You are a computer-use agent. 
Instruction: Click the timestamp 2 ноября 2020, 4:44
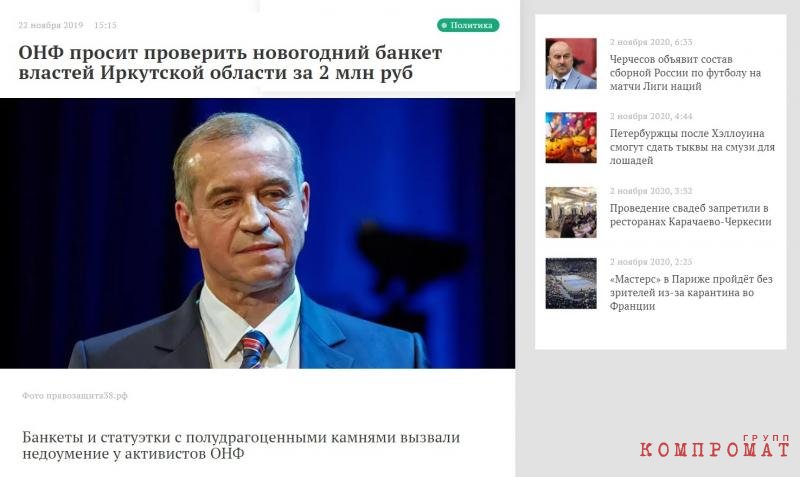pos(651,116)
